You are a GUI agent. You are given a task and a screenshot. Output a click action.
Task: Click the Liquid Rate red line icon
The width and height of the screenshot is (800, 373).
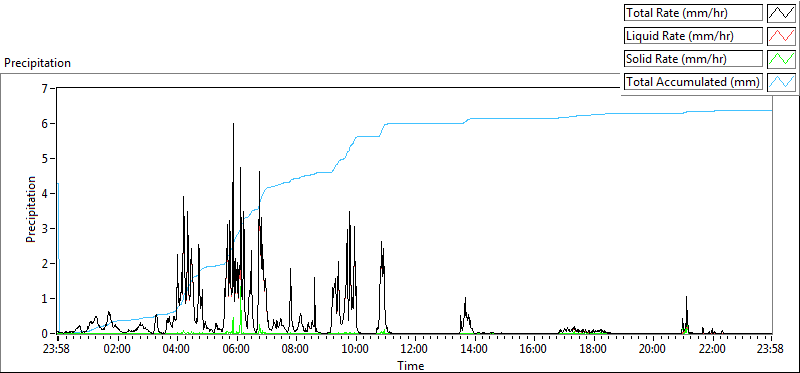coord(781,36)
